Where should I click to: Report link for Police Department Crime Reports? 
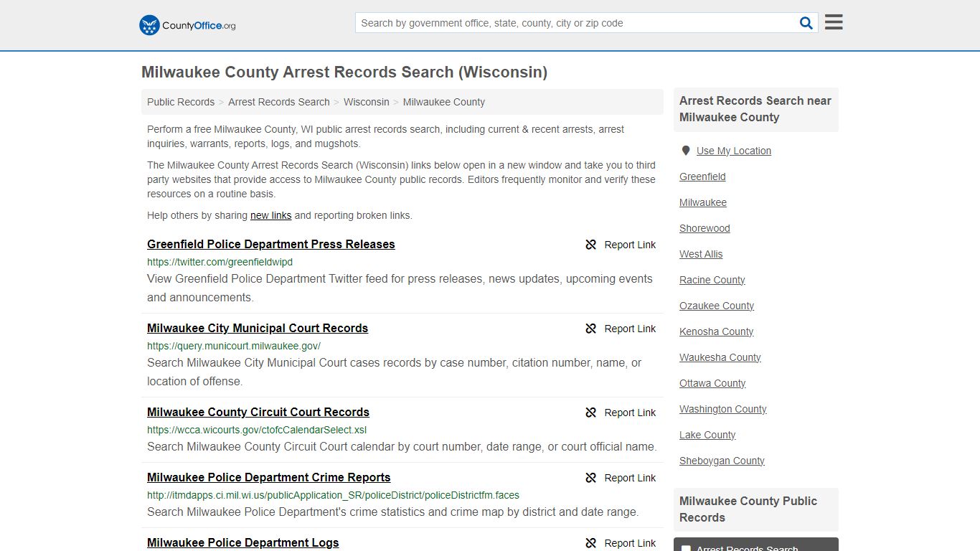coord(630,478)
